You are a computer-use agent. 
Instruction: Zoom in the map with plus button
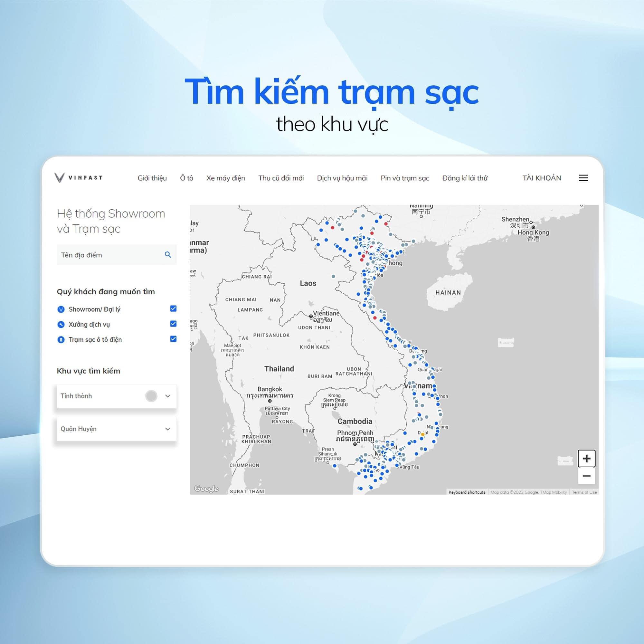click(586, 458)
